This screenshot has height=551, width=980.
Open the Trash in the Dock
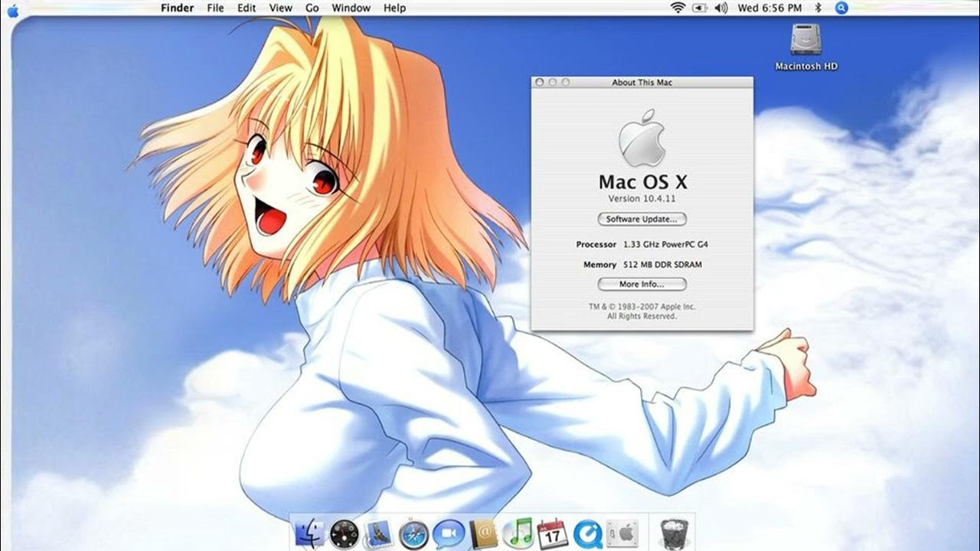pyautogui.click(x=674, y=533)
